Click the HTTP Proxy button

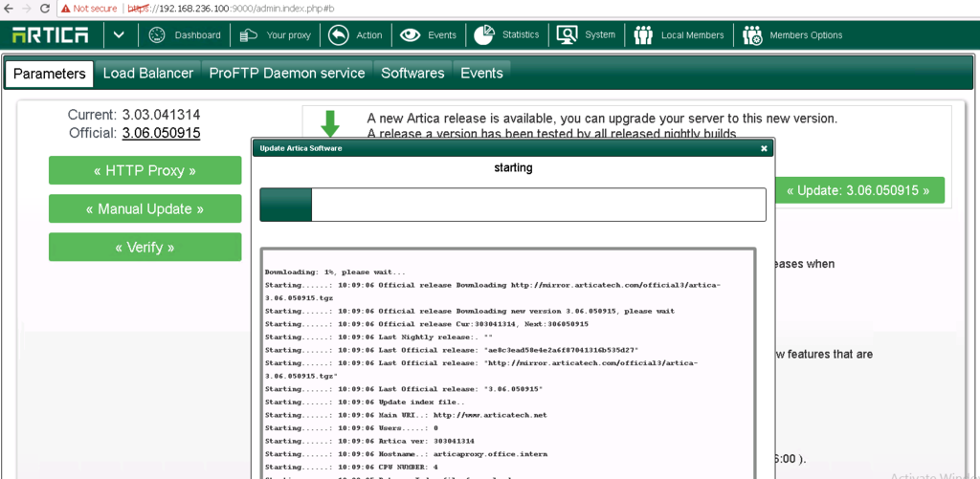click(x=145, y=170)
